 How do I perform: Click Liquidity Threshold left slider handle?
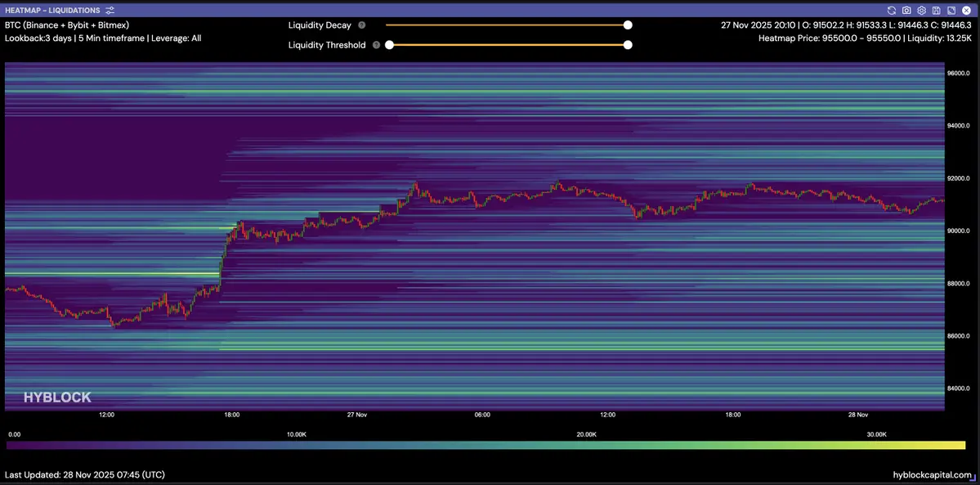tap(390, 45)
